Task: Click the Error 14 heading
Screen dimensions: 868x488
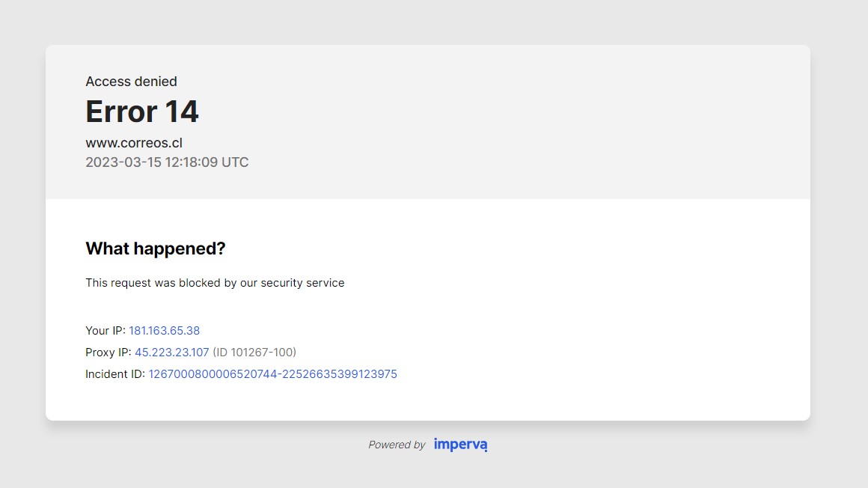Action: coord(141,112)
